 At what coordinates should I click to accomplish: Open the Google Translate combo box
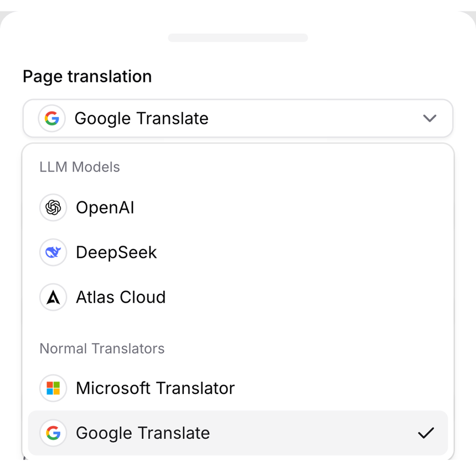pos(237,118)
